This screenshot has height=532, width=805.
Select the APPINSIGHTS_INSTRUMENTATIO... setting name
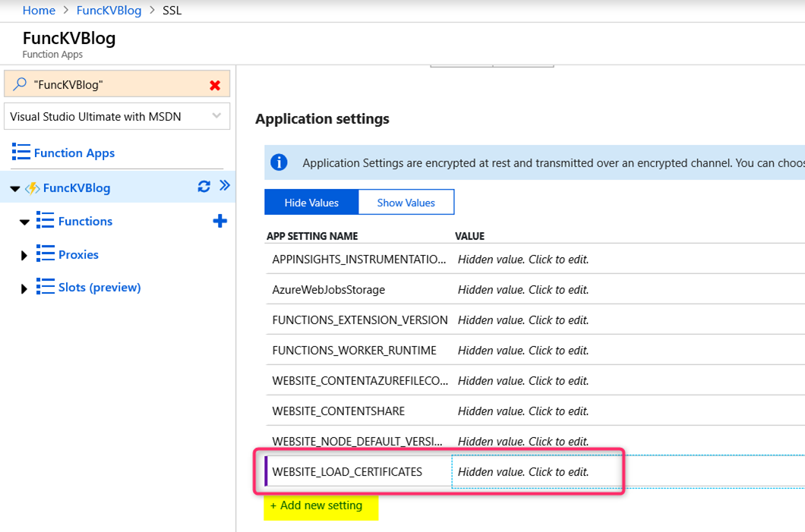pyautogui.click(x=359, y=259)
